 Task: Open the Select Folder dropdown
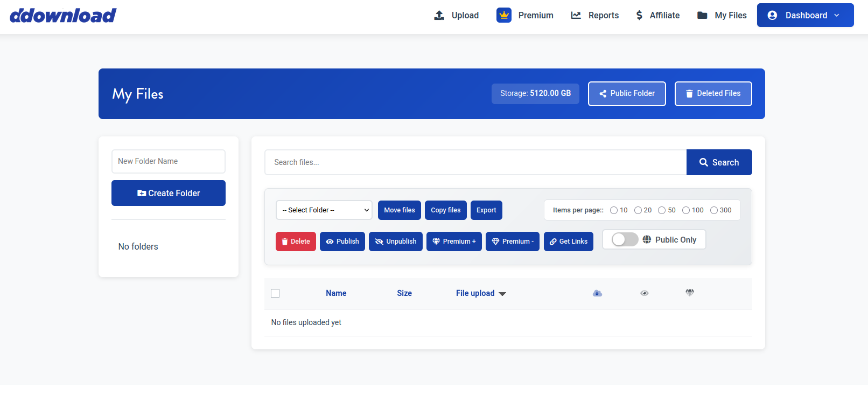[x=324, y=210]
